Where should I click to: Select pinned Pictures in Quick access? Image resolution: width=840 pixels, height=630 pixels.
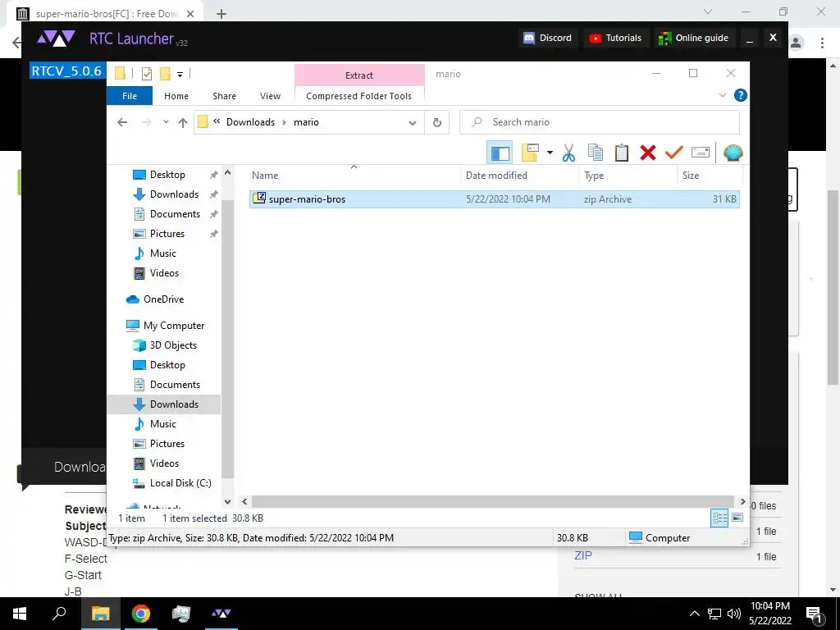[x=167, y=234]
